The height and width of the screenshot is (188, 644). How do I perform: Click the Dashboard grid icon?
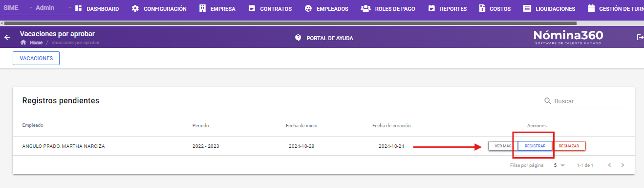pos(79,8)
